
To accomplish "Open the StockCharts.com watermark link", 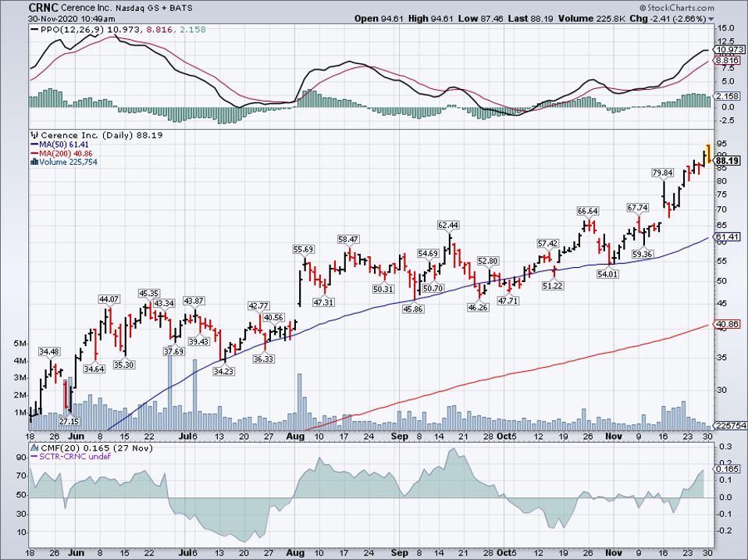I will click(x=676, y=8).
